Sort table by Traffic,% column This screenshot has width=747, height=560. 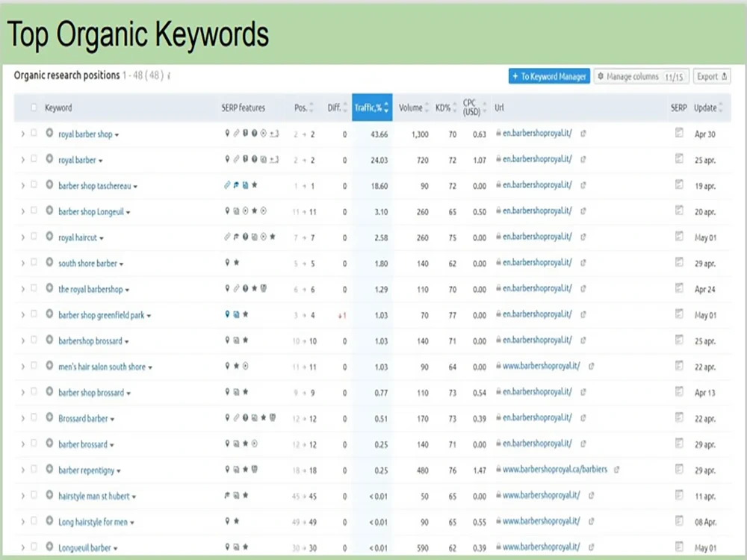tap(372, 108)
